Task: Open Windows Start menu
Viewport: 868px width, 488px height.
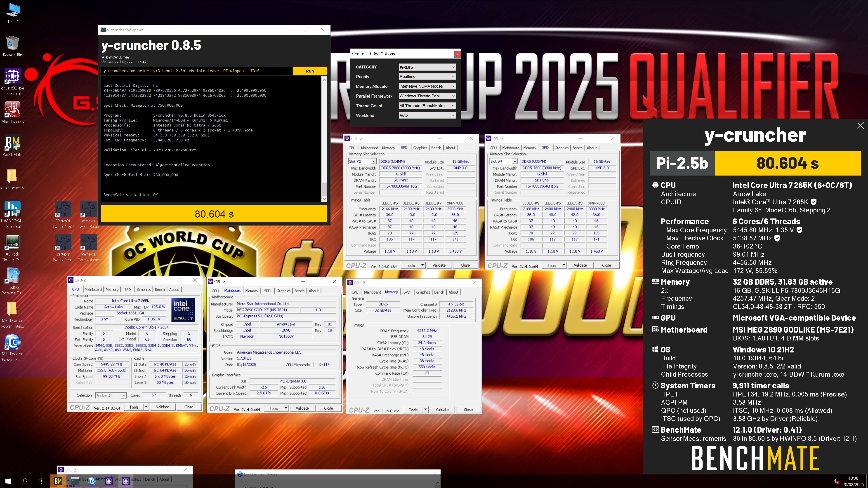Action: (x=8, y=481)
